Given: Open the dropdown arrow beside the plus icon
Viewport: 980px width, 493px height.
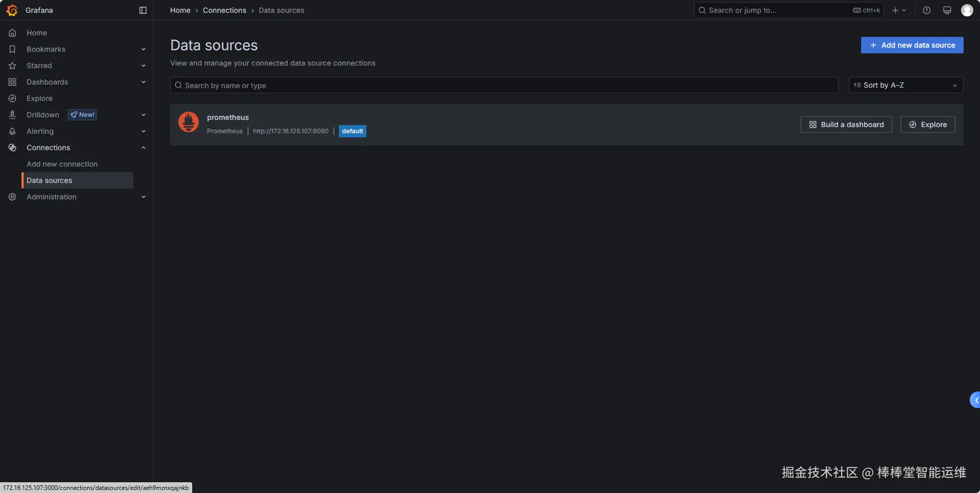Looking at the screenshot, I should [904, 10].
